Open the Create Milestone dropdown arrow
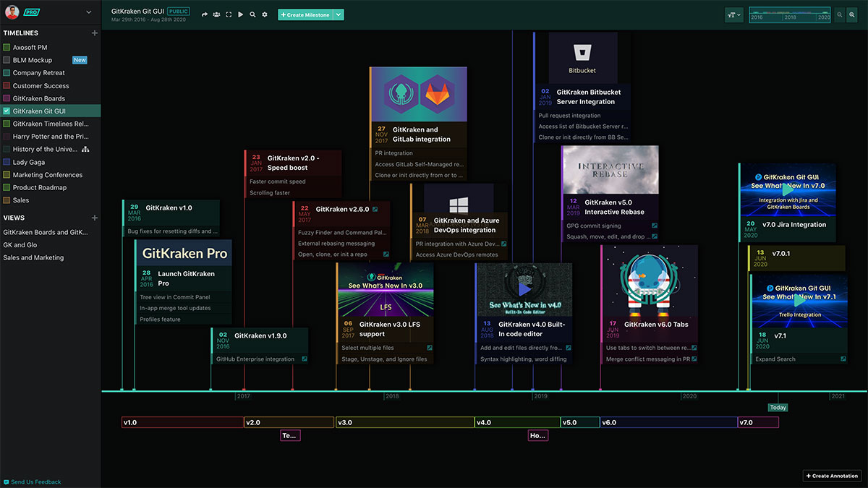868x488 pixels. point(337,14)
